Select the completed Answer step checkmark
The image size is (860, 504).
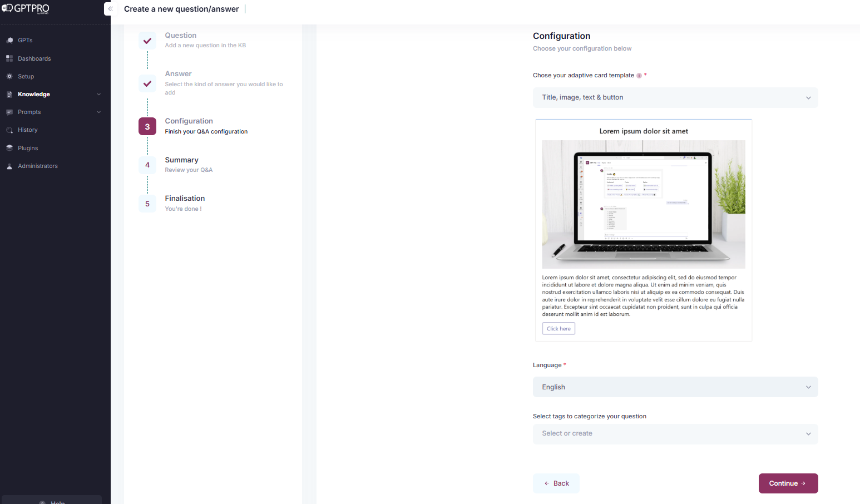pos(147,83)
